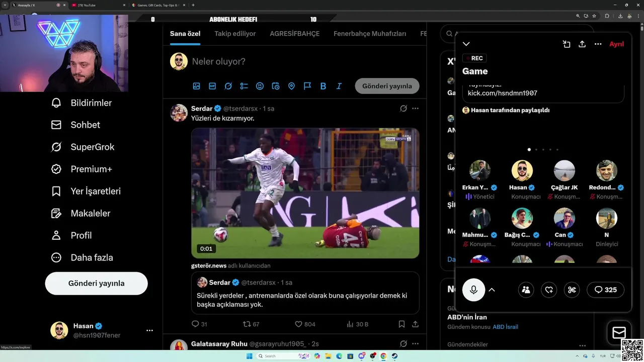Open account options for Hasan profile

tap(149, 330)
